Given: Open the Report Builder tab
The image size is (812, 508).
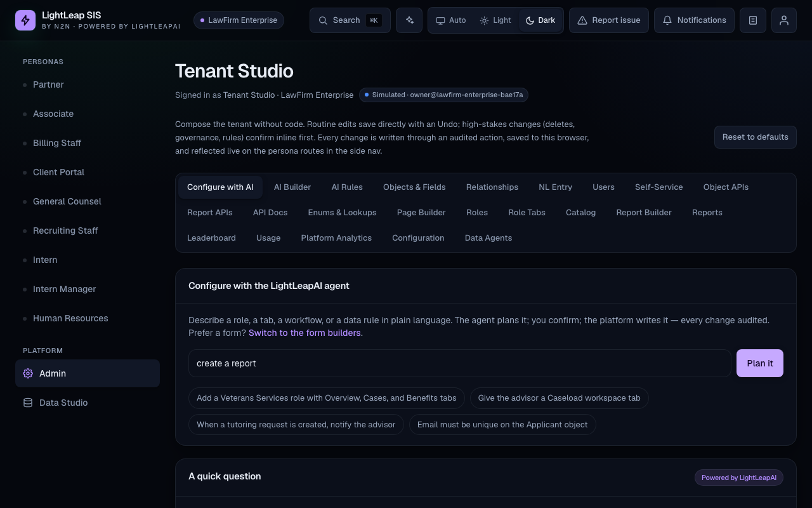Looking at the screenshot, I should (x=644, y=213).
